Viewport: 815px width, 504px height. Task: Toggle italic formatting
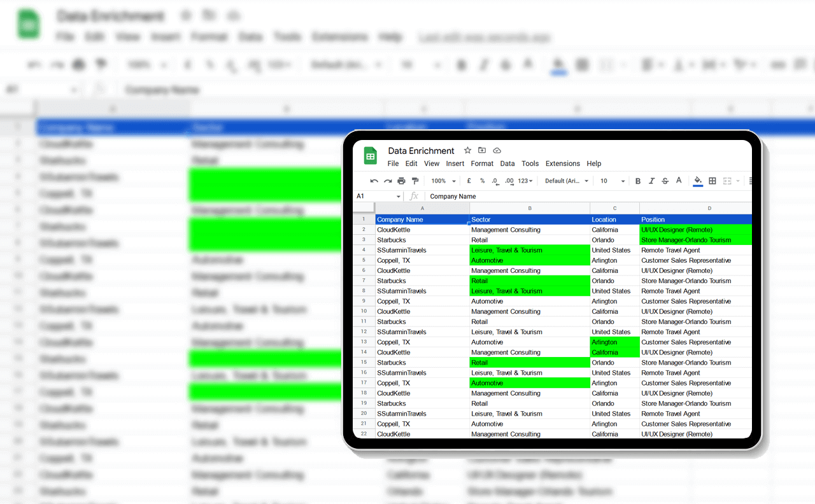[x=651, y=181]
